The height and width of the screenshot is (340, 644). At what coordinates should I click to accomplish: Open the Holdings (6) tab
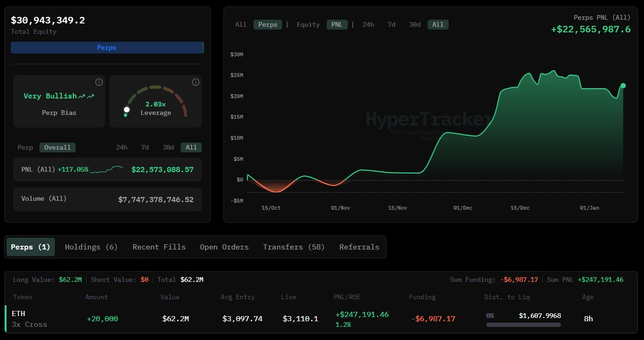point(91,247)
